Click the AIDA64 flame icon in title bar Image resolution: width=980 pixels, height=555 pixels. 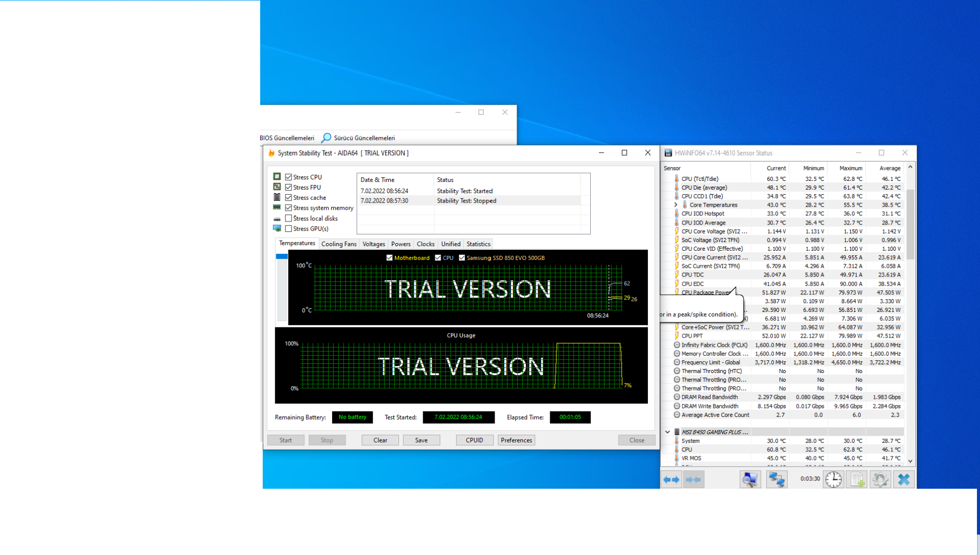[x=271, y=153]
